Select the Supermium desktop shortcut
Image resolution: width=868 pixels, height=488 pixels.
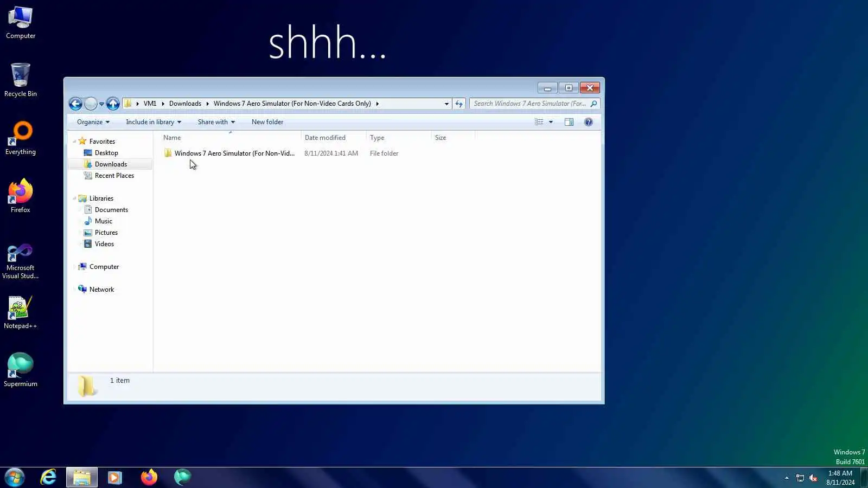[x=21, y=371]
